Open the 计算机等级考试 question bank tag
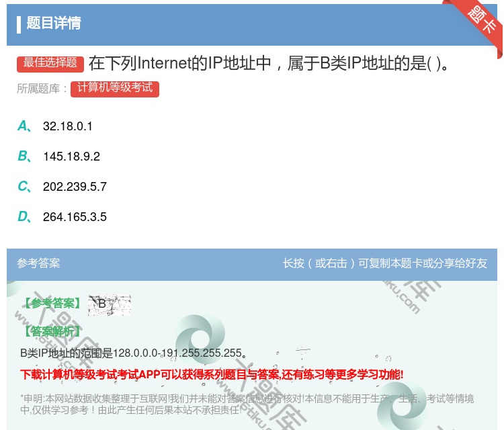The height and width of the screenshot is (430, 504). click(115, 89)
